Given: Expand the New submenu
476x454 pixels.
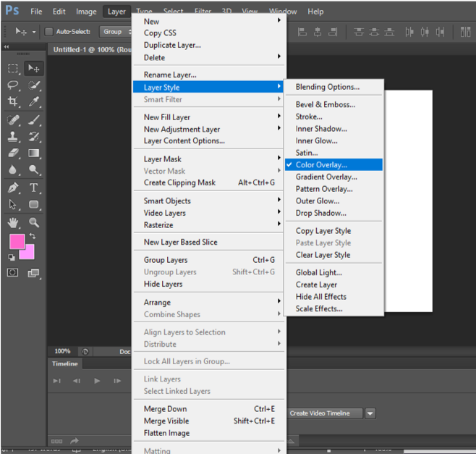Looking at the screenshot, I should 208,21.
